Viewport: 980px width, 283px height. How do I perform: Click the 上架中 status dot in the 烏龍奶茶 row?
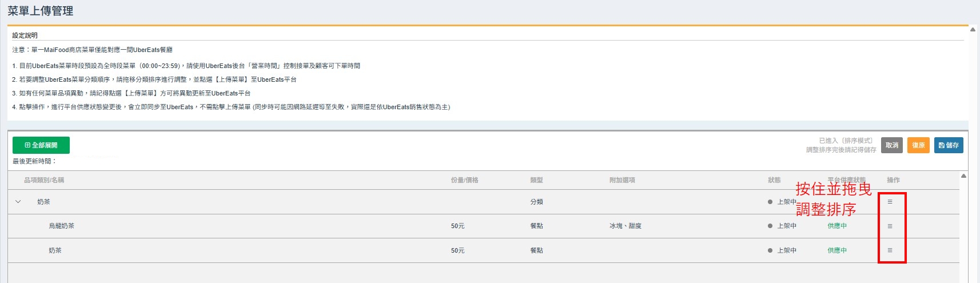pos(770,226)
